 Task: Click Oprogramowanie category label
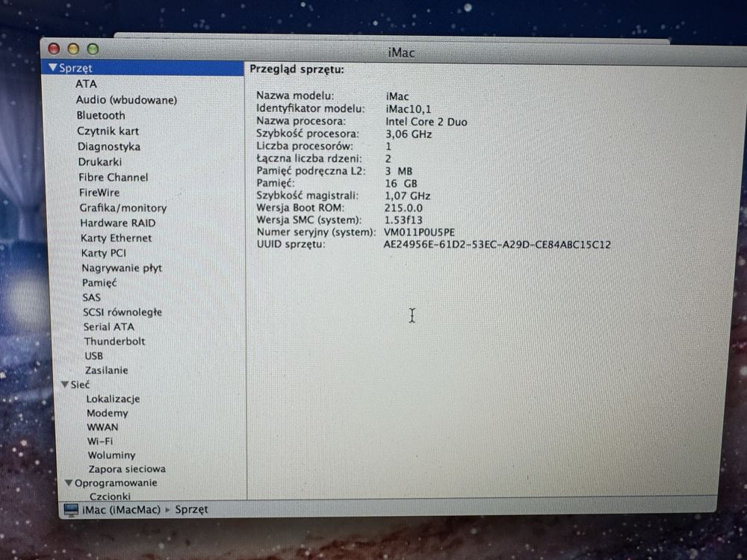point(116,483)
